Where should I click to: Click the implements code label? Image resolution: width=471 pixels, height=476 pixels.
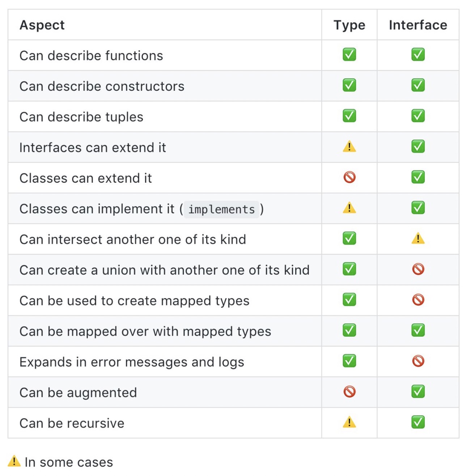click(221, 209)
